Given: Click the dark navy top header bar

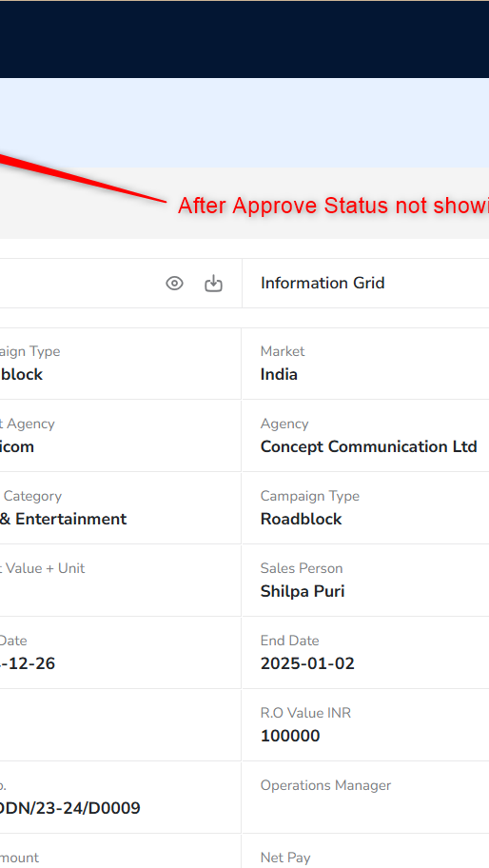Looking at the screenshot, I should 244,39.
